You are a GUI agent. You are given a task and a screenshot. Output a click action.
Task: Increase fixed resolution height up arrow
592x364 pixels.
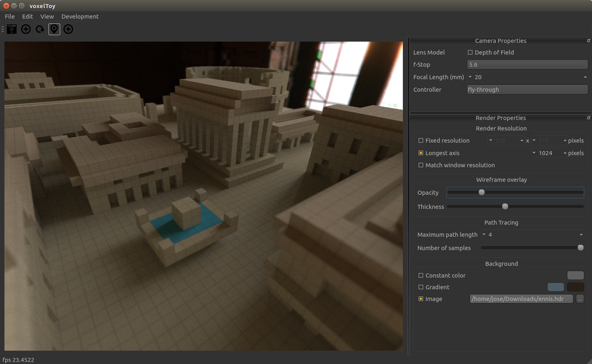[564, 141]
